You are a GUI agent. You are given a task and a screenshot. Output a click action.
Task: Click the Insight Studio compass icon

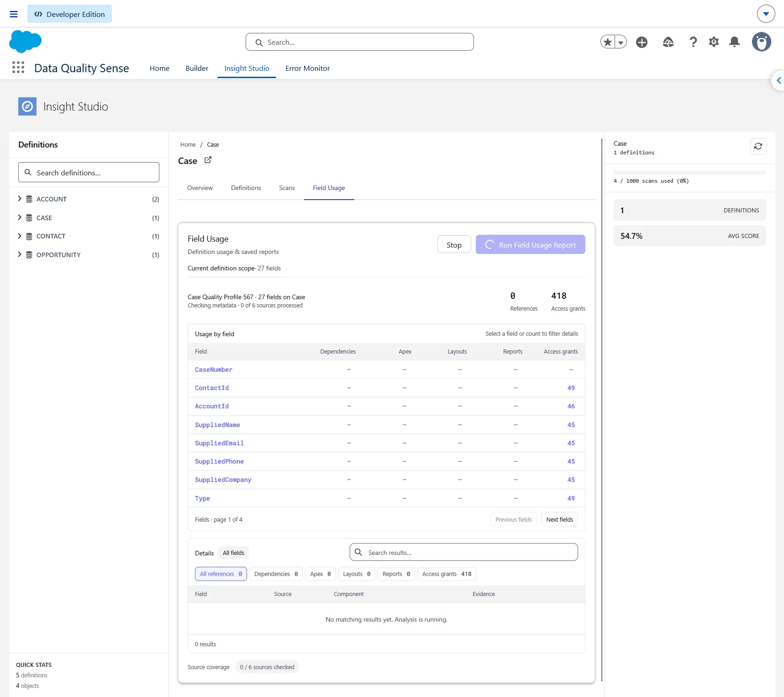click(27, 106)
